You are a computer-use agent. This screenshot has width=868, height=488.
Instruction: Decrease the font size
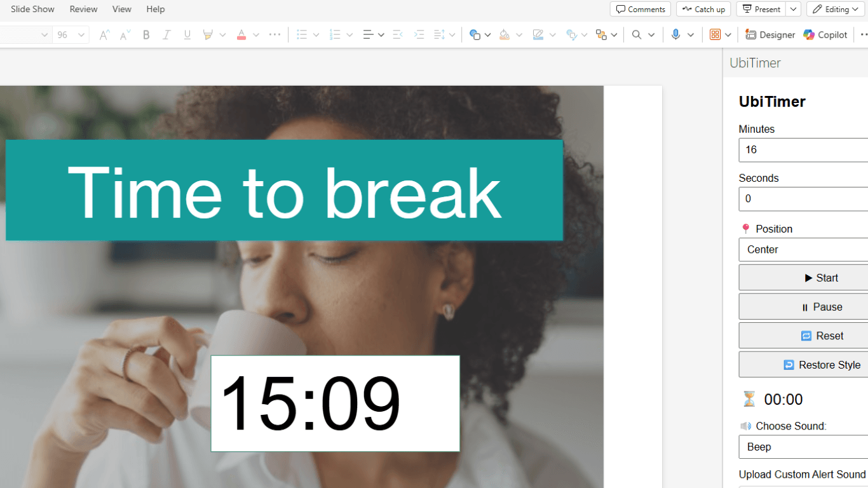click(x=123, y=34)
